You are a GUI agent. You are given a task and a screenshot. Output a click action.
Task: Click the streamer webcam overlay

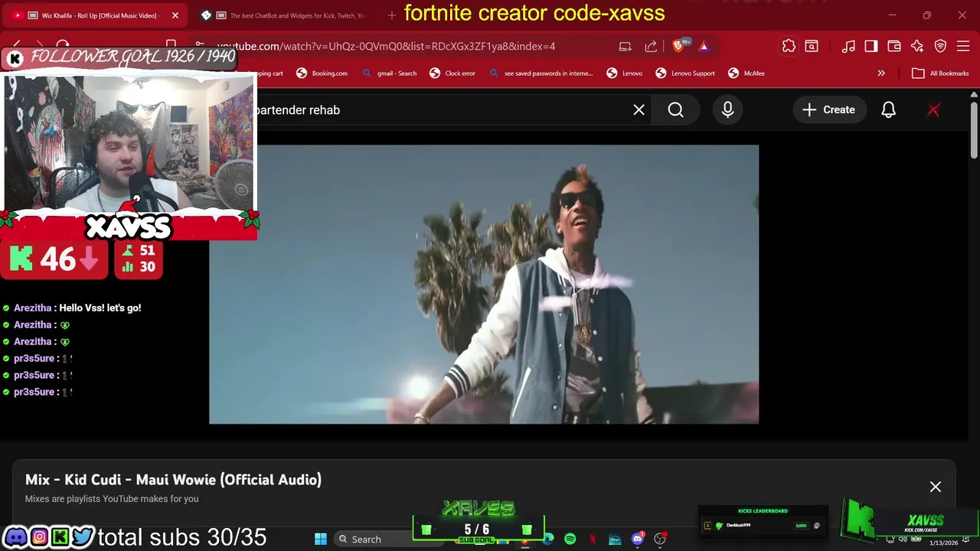(129, 143)
